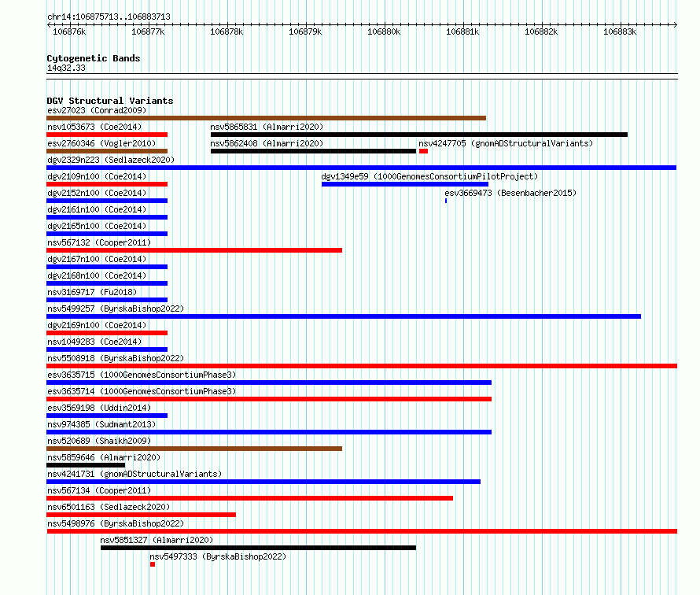This screenshot has height=595, width=700.
Task: Click the nsv567134 (Cooper2011) red bar
Action: point(249,498)
